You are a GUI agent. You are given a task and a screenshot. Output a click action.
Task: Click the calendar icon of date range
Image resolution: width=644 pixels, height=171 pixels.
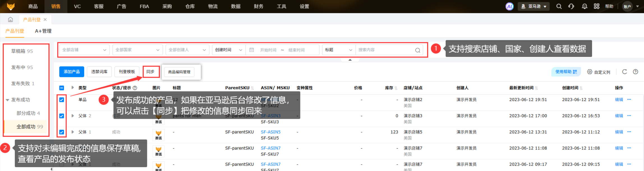[252, 50]
